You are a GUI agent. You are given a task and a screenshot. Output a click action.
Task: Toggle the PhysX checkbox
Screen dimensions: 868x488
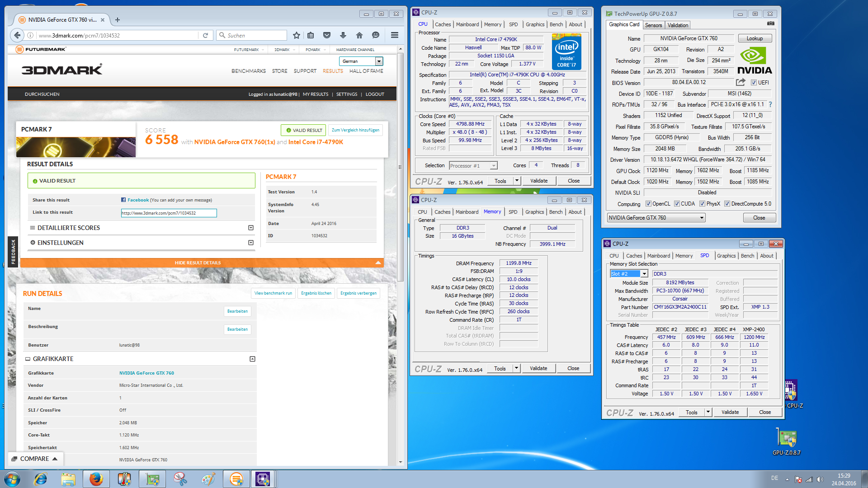(702, 204)
